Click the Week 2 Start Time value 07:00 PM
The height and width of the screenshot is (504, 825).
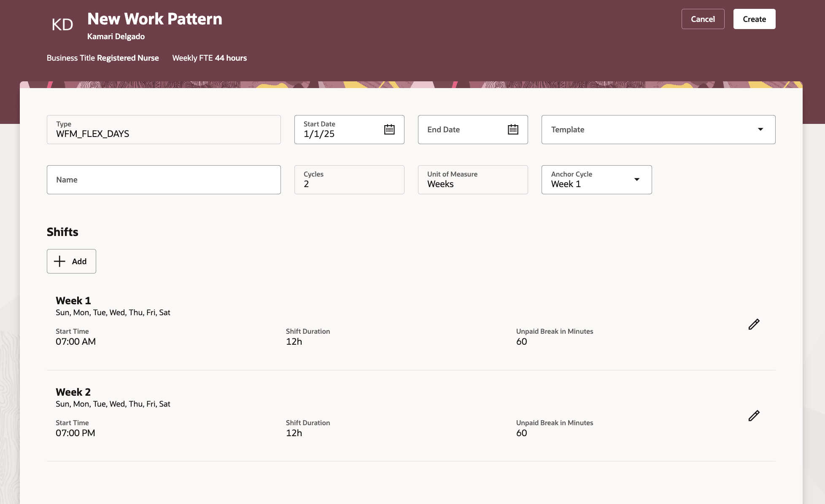[x=75, y=433]
